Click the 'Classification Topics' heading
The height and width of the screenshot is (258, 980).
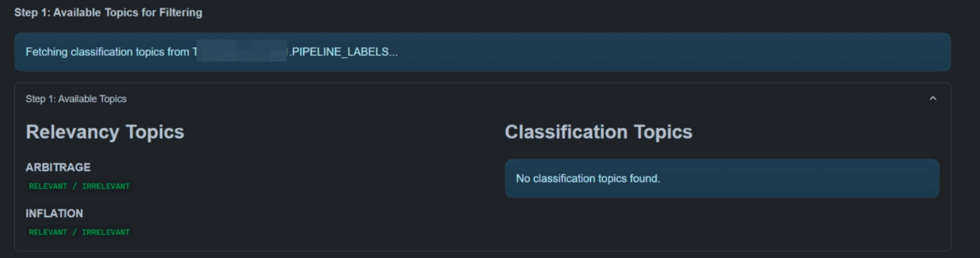point(598,132)
